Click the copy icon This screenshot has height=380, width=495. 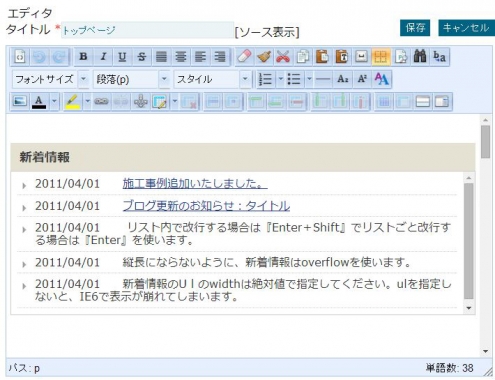pyautogui.click(x=303, y=57)
